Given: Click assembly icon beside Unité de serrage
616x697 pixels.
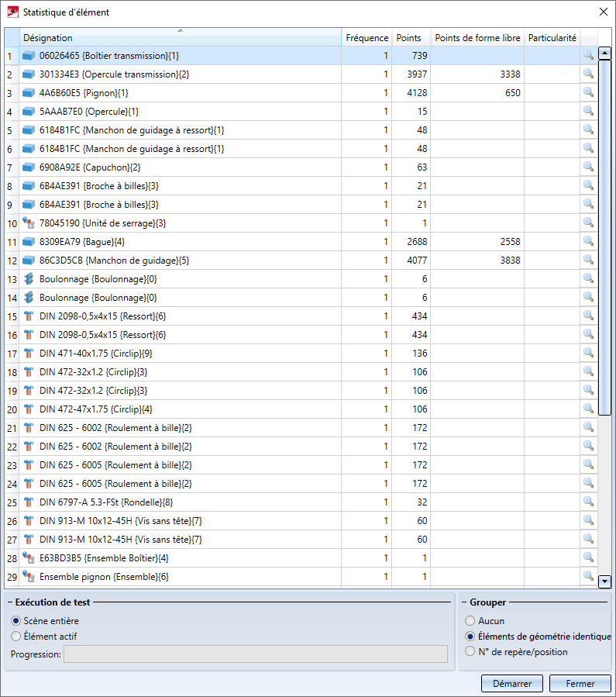Looking at the screenshot, I should click(x=29, y=223).
